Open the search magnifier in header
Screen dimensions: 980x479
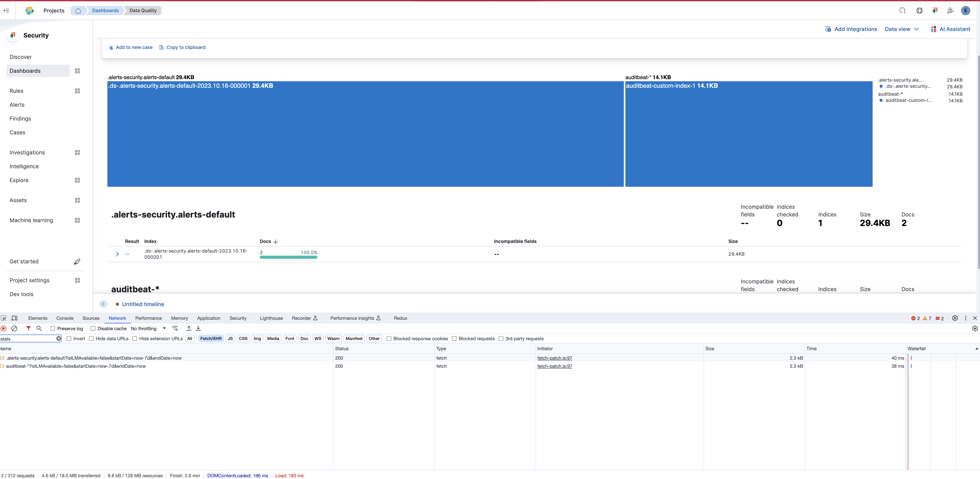coord(902,11)
